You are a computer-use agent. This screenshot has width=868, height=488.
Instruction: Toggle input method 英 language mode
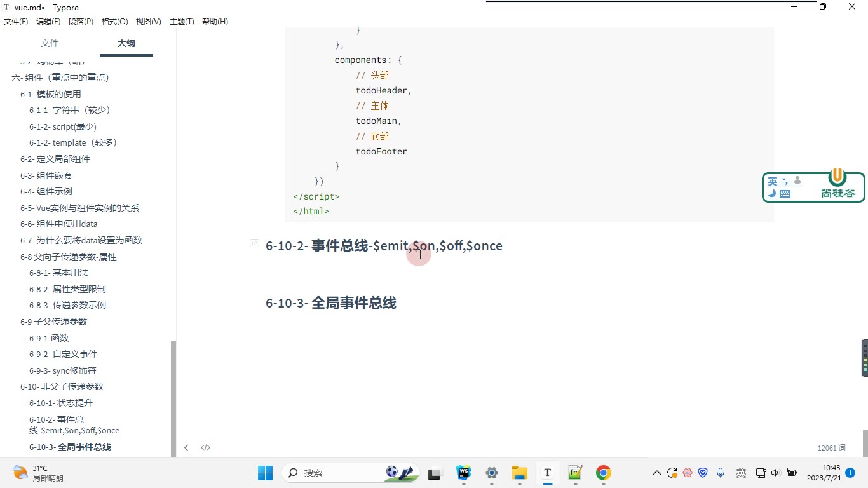pos(773,181)
